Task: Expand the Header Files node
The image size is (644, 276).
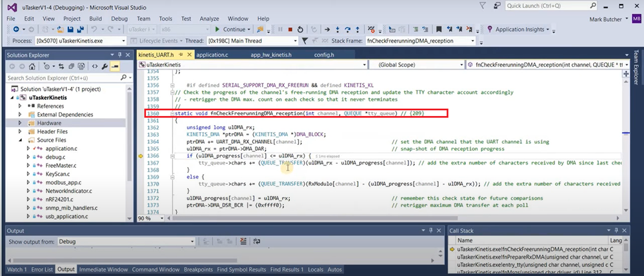Action: coord(20,132)
